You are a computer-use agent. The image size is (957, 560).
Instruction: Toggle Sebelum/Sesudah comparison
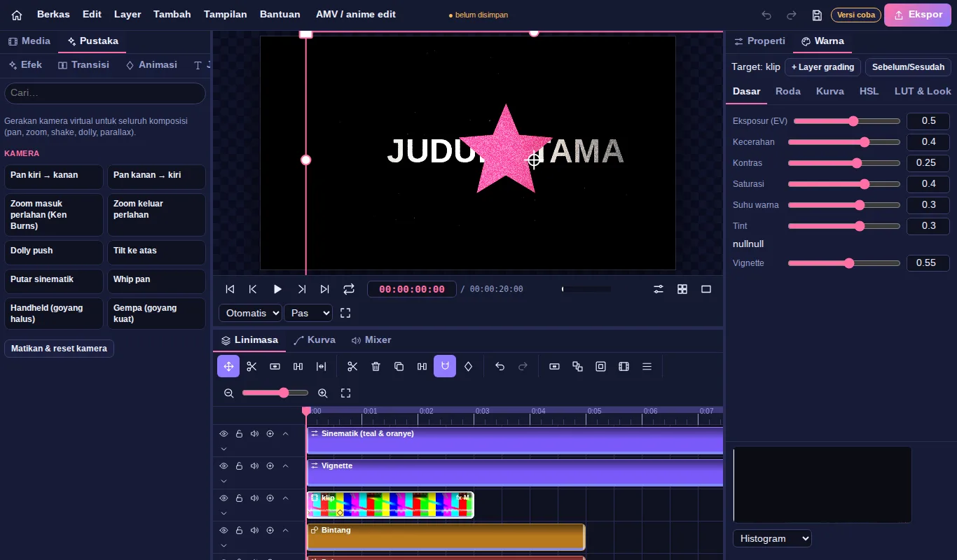(908, 67)
